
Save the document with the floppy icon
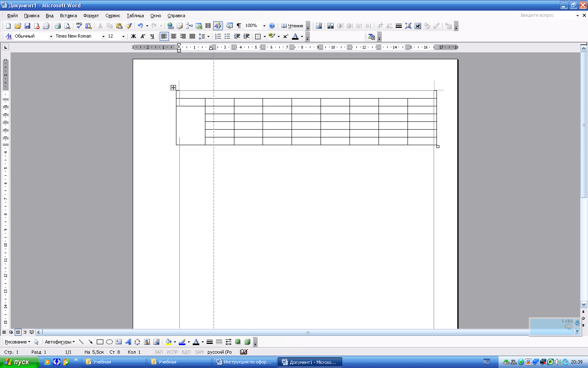point(27,26)
